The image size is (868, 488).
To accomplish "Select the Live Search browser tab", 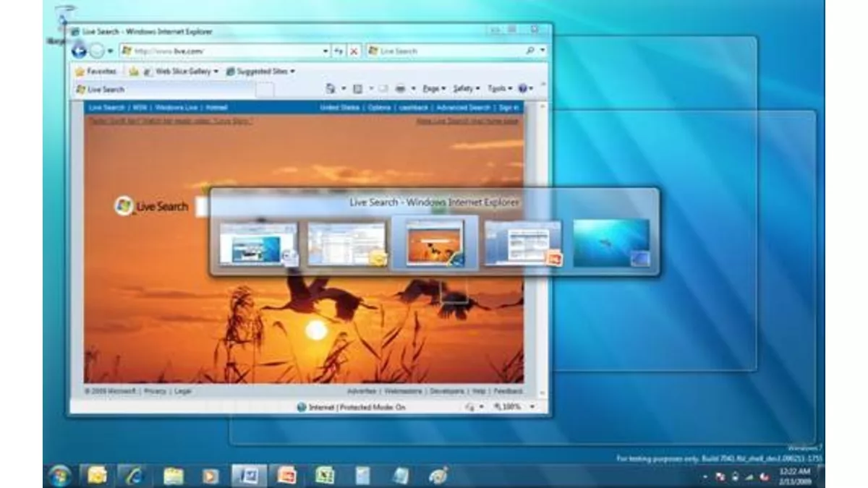I will tap(106, 90).
